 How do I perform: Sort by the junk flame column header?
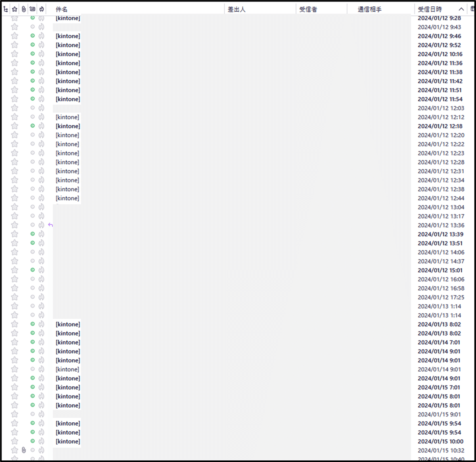coord(42,9)
